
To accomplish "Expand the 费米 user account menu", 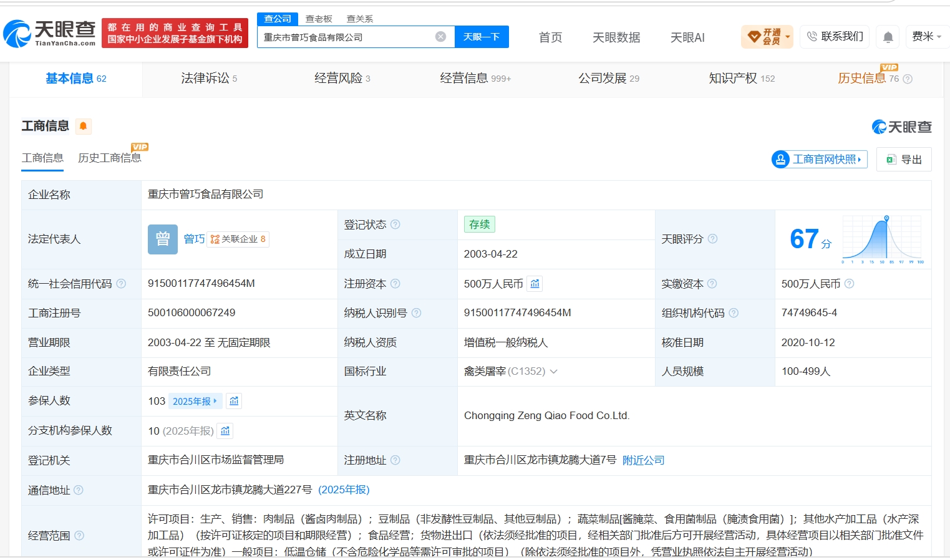I will (x=927, y=37).
